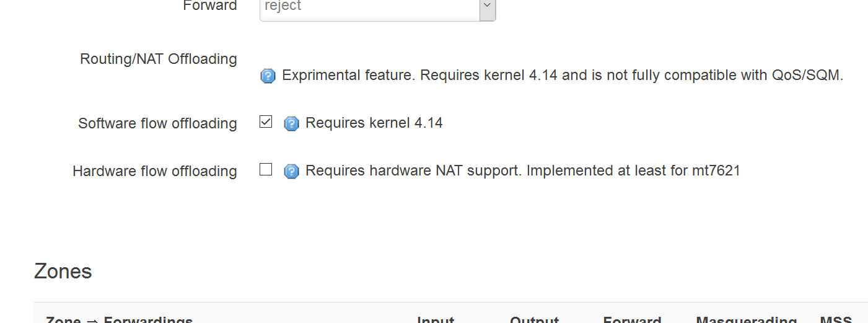Disable the Software flow offloading checkbox
The height and width of the screenshot is (323, 868).
click(266, 122)
